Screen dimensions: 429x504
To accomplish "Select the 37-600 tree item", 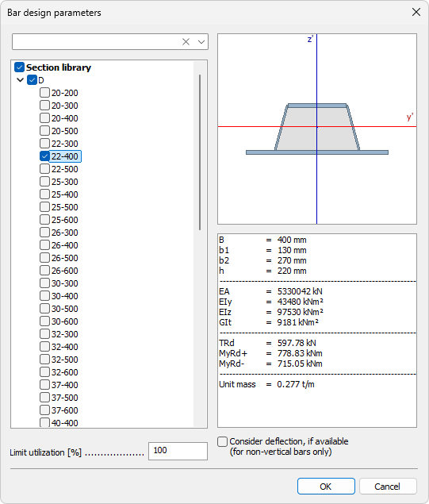I will point(64,410).
